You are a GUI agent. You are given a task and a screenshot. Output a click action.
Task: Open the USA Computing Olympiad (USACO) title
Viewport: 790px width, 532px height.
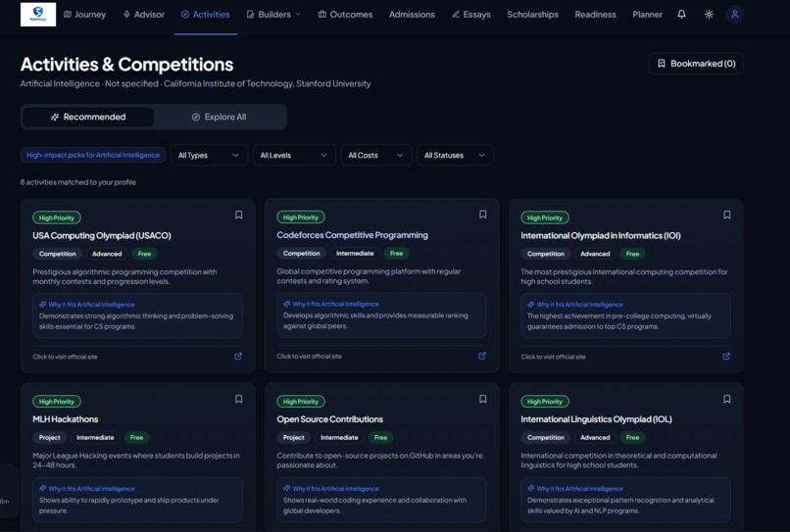coord(102,235)
